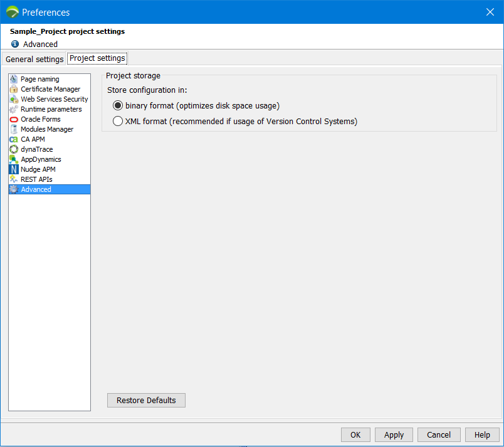Choose XML format storage option

click(x=118, y=122)
